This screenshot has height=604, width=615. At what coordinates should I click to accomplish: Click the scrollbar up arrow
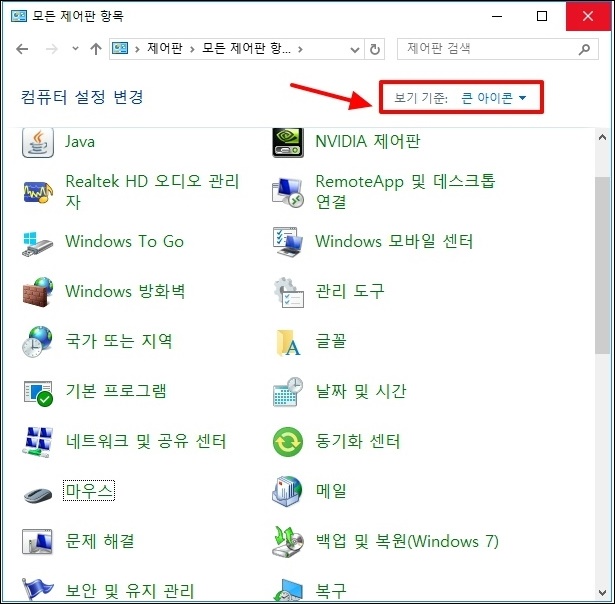602,137
